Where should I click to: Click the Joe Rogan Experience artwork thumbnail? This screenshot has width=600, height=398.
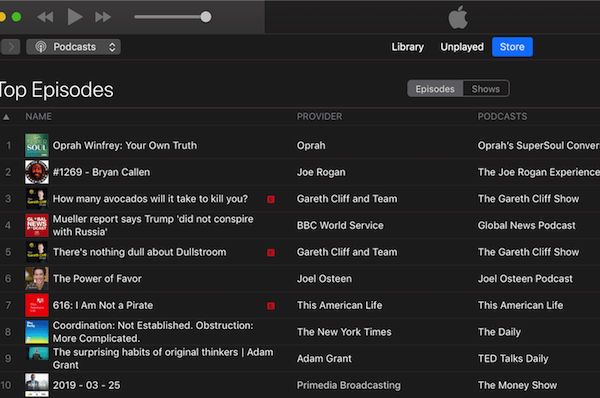coord(37,172)
